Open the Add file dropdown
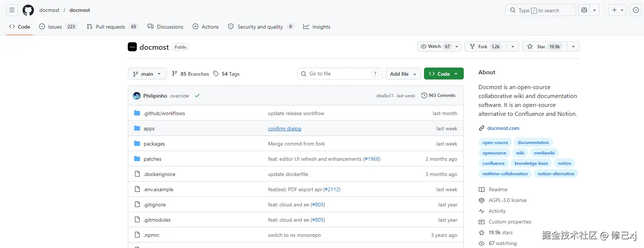 coord(403,74)
